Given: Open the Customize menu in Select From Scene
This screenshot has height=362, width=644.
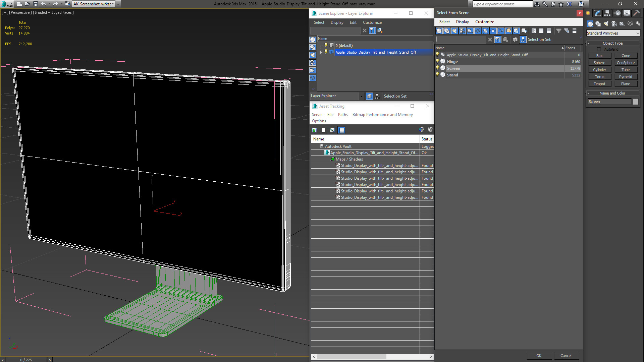Looking at the screenshot, I should 484,22.
